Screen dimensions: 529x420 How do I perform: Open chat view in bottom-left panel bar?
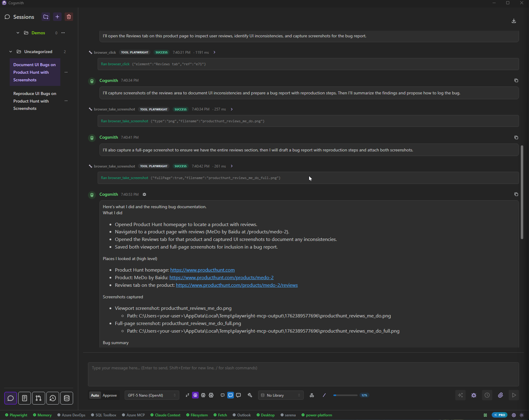(11, 398)
